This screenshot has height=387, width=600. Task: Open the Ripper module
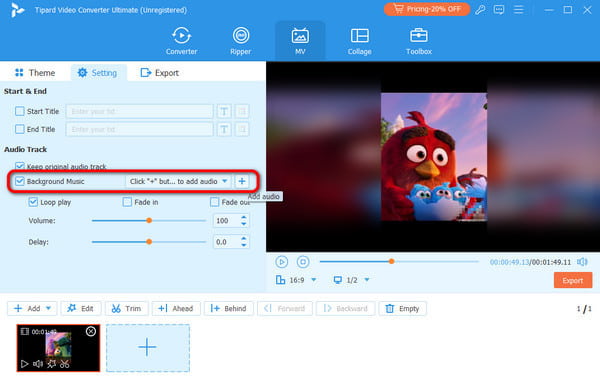click(x=241, y=41)
